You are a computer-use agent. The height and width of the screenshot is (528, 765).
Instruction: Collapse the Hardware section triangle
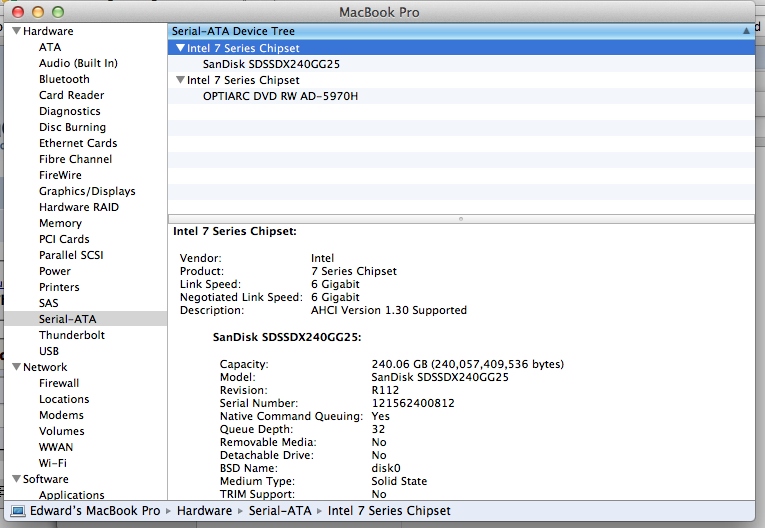click(16, 31)
